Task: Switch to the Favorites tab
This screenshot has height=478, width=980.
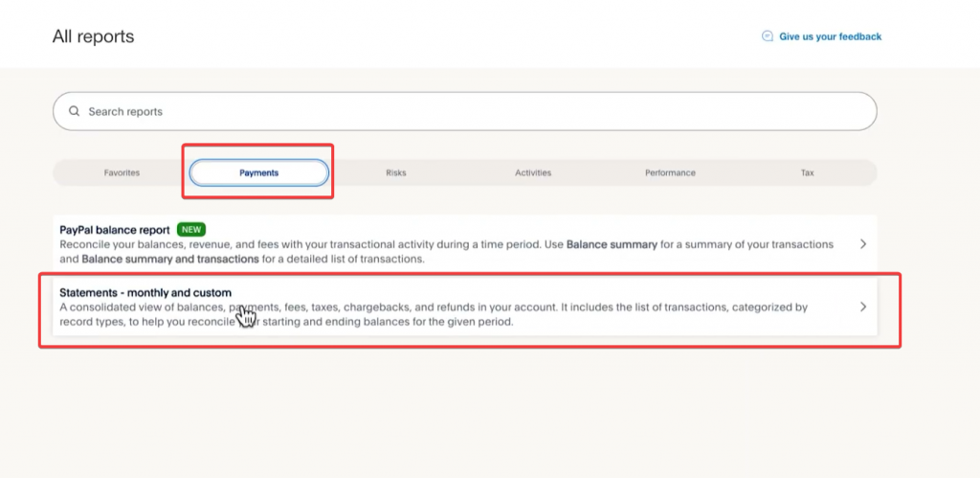Action: 122,172
